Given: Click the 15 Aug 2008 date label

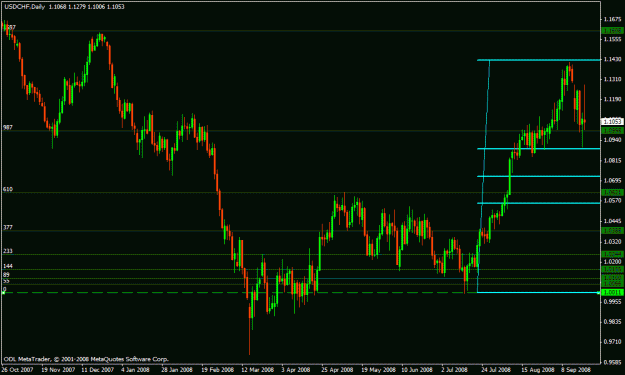Looking at the screenshot, I should pos(537,370).
